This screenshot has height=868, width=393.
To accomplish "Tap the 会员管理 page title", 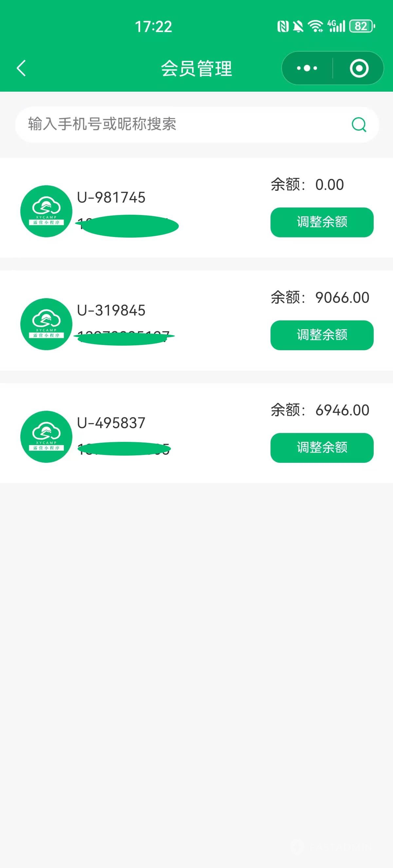I will 196,68.
